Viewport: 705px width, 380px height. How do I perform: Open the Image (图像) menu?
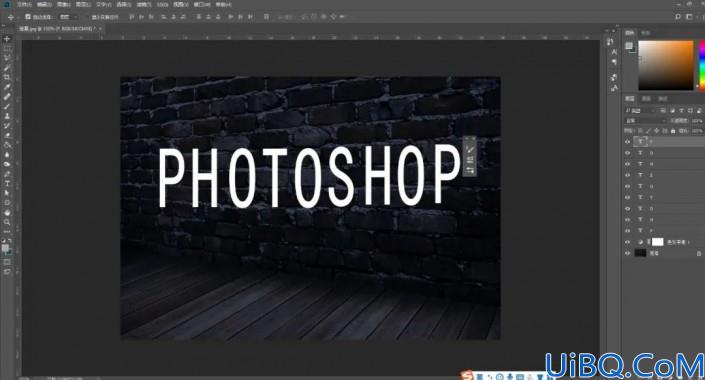63,4
